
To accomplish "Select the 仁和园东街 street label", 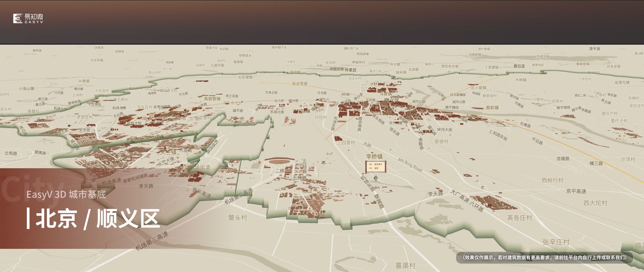I will point(498,135).
